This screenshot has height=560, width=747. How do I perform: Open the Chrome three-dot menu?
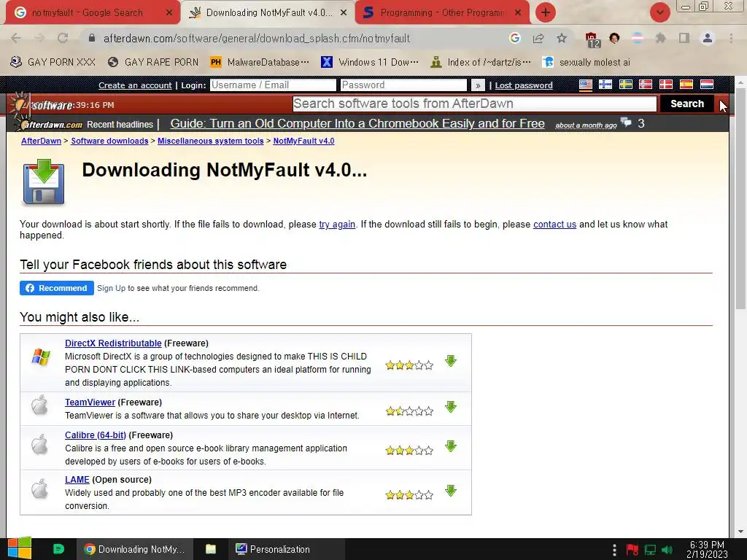(731, 38)
